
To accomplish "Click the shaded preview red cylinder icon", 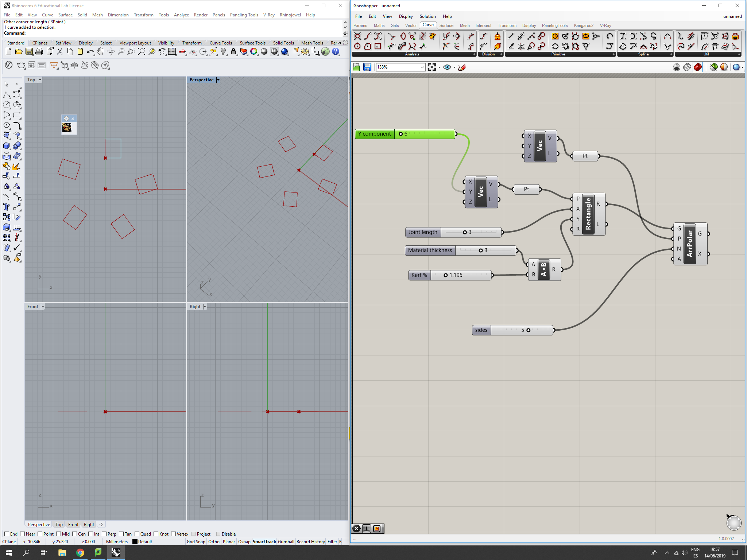I will pyautogui.click(x=698, y=67).
